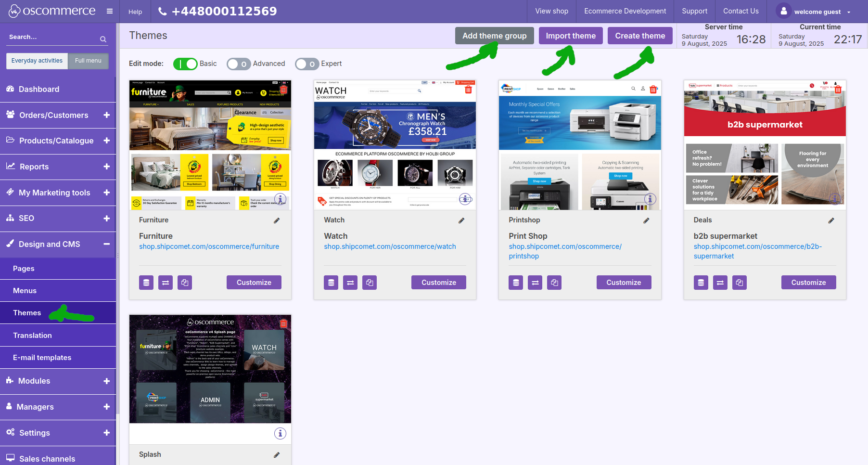This screenshot has height=465, width=868.
Task: Open Sales channels in the sidebar
Action: click(x=58, y=458)
